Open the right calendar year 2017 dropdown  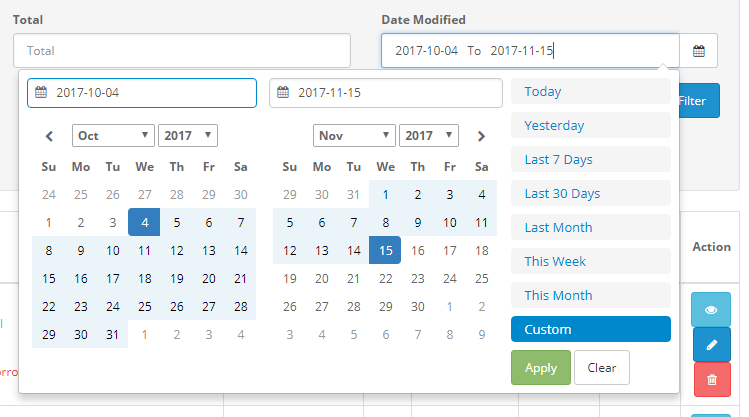[x=429, y=136]
